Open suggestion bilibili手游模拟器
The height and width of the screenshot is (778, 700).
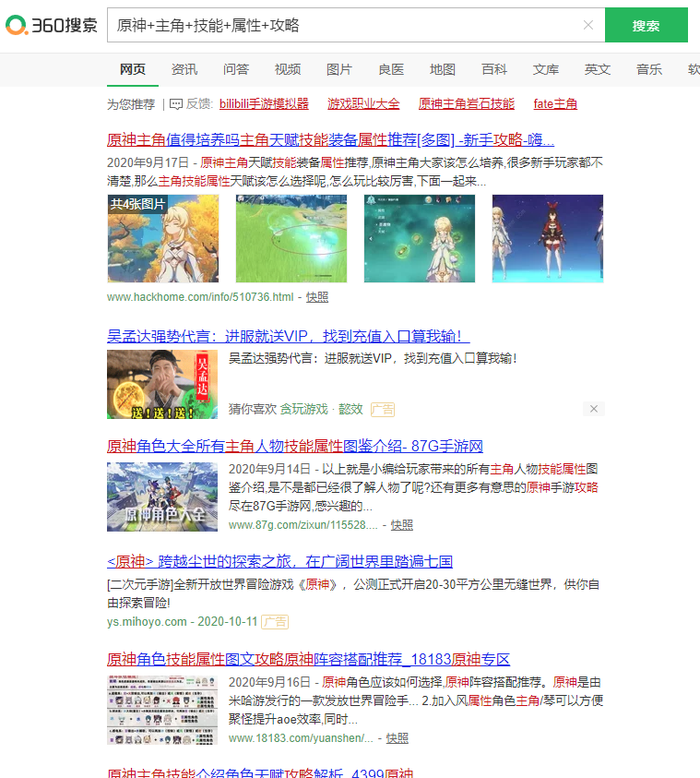coord(264,104)
